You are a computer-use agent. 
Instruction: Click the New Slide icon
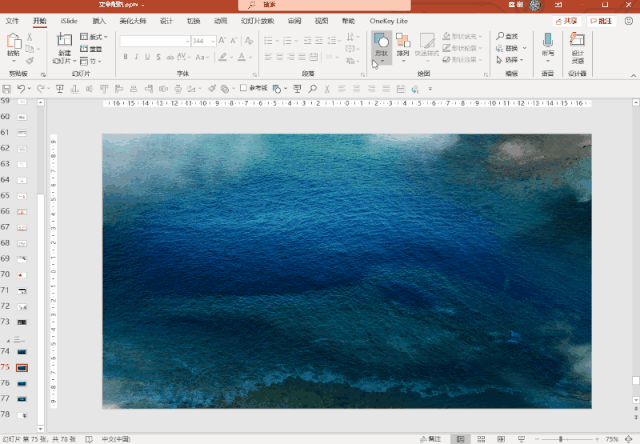pyautogui.click(x=64, y=40)
